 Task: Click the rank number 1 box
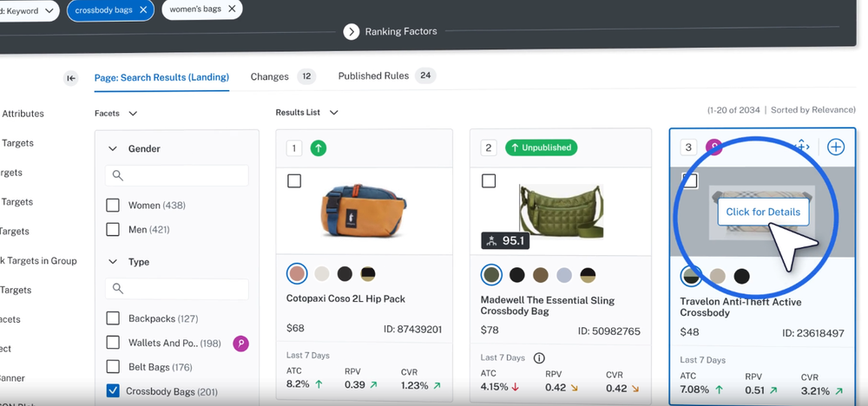(294, 147)
